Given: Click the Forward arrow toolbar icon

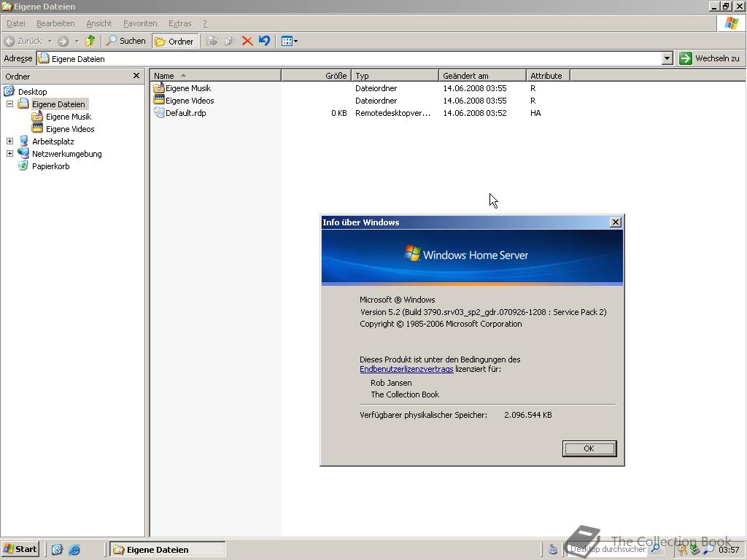Looking at the screenshot, I should pyautogui.click(x=63, y=41).
